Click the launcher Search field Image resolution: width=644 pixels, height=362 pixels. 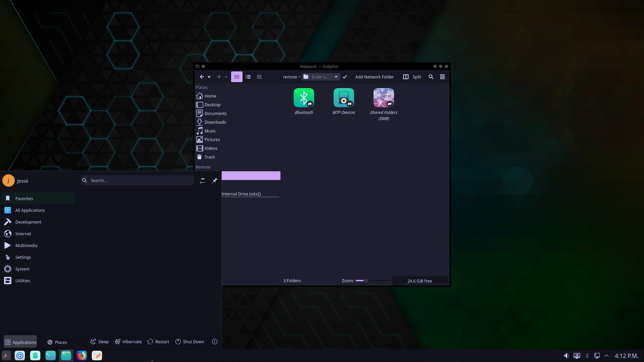pos(137,180)
